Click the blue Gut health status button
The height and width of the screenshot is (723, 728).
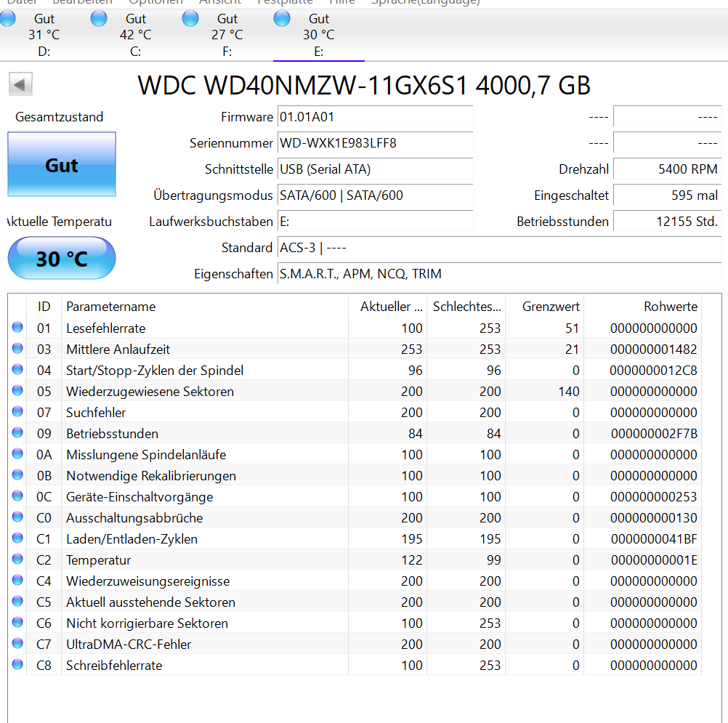[62, 164]
